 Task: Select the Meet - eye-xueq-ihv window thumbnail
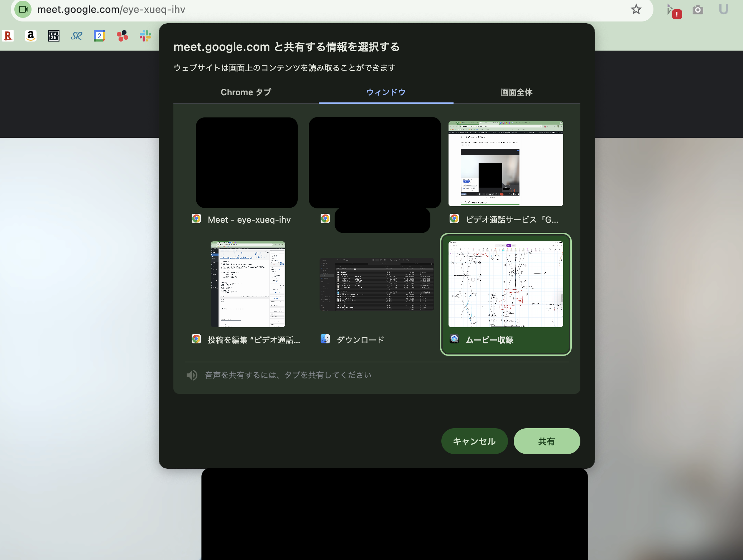247,163
